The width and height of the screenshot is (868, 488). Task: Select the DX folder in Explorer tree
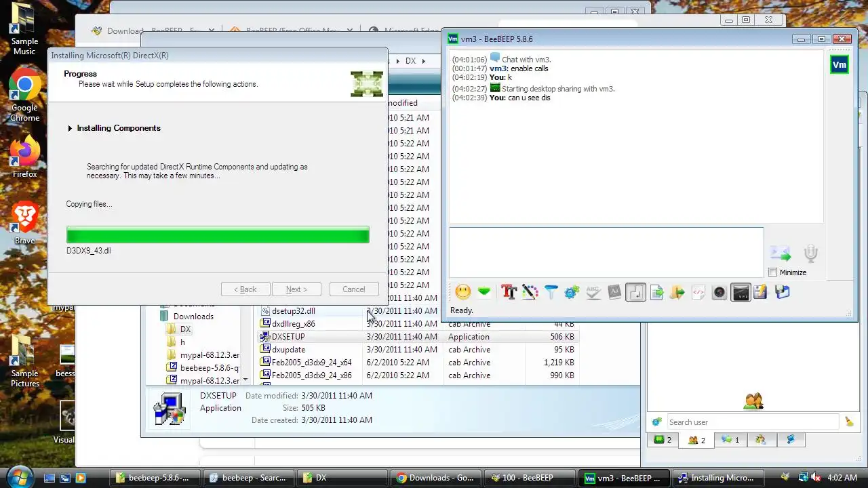coord(185,329)
